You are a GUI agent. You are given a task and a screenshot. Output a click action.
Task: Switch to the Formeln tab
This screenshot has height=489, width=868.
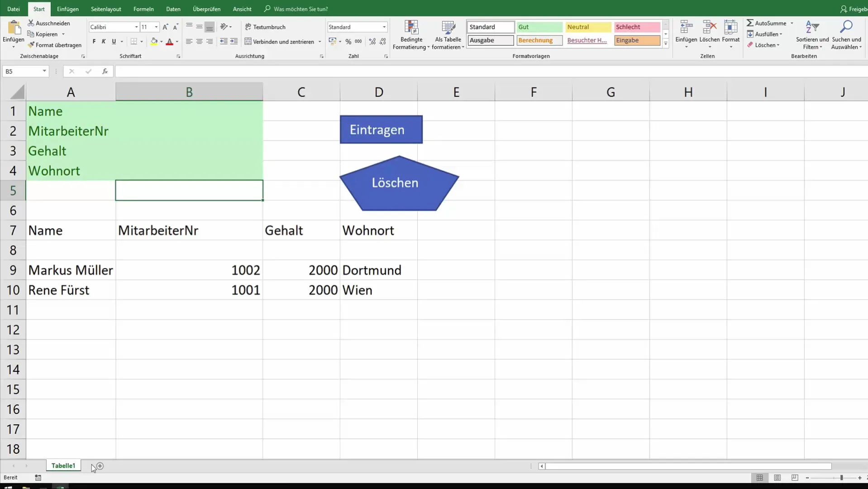point(143,9)
